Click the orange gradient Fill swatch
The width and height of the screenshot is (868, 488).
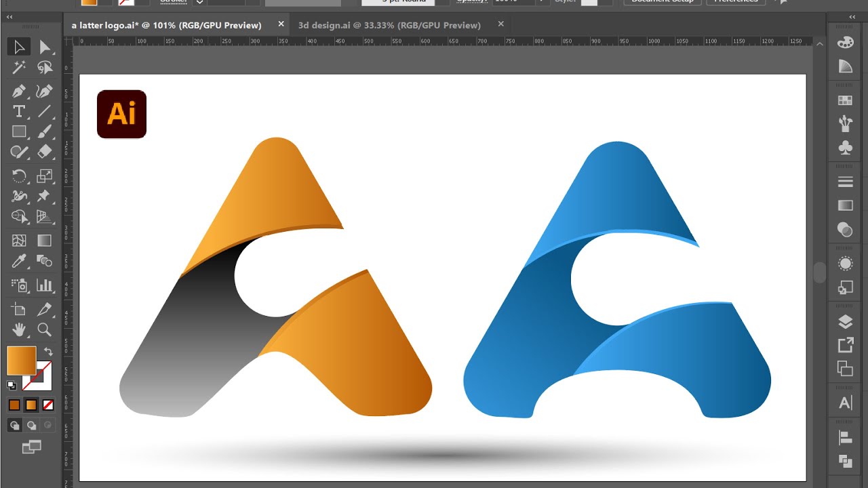tap(21, 361)
